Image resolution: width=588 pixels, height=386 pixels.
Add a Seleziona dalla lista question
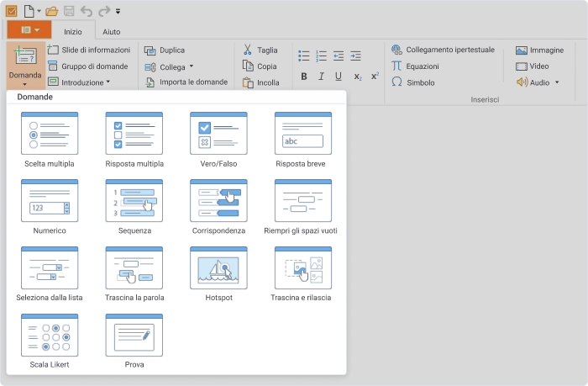[50, 274]
